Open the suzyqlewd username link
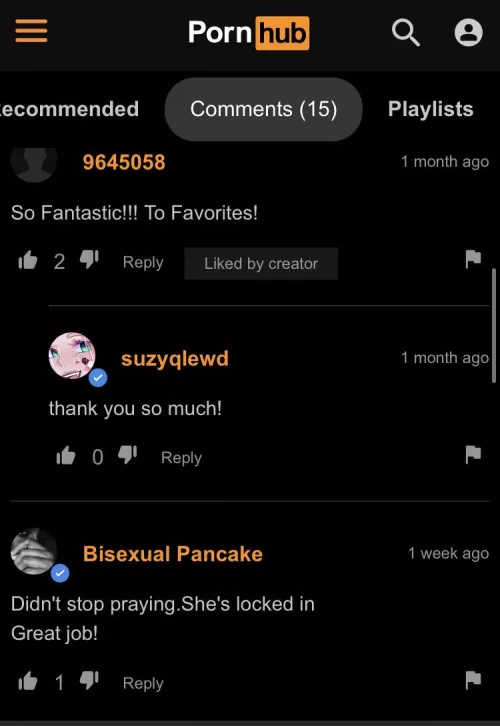This screenshot has width=500, height=726. (175, 359)
